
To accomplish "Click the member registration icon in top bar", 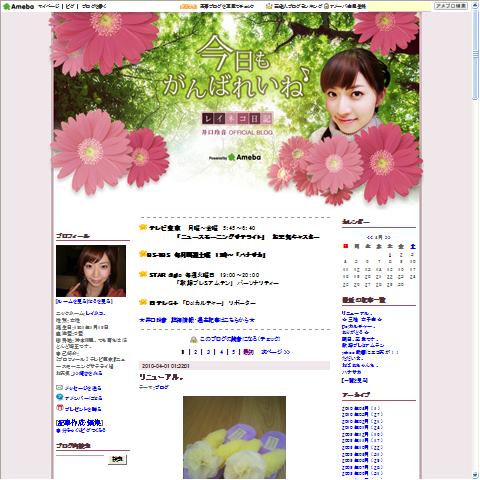I will point(326,6).
